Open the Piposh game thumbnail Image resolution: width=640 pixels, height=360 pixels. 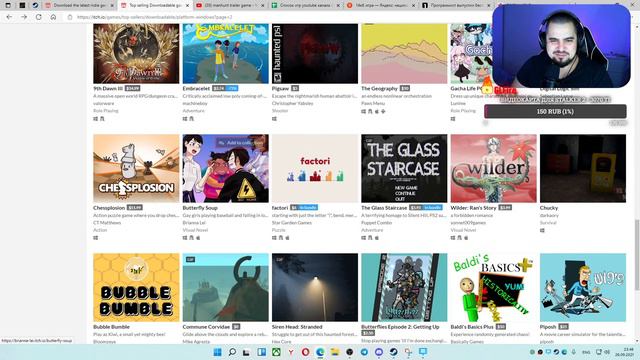583,287
